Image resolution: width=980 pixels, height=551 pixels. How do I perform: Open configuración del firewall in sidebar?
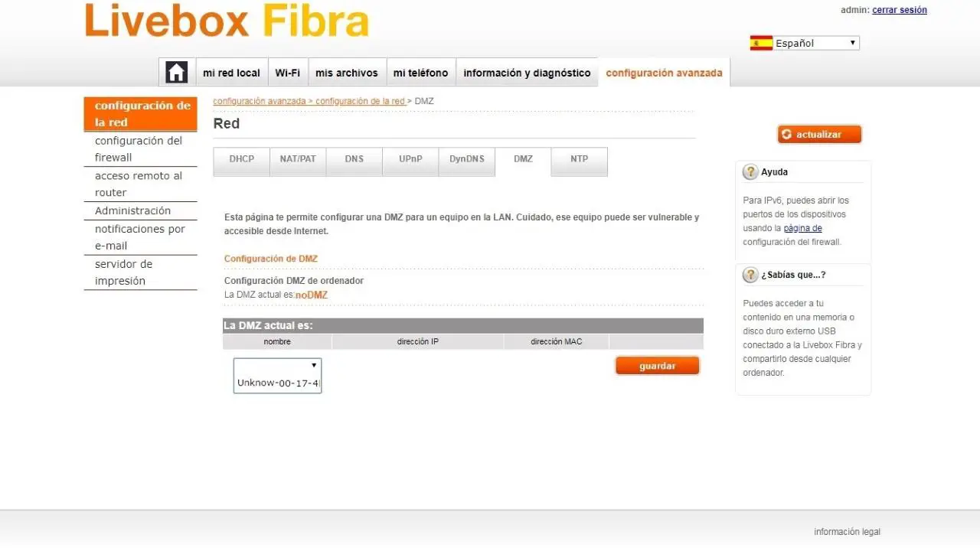click(x=140, y=149)
